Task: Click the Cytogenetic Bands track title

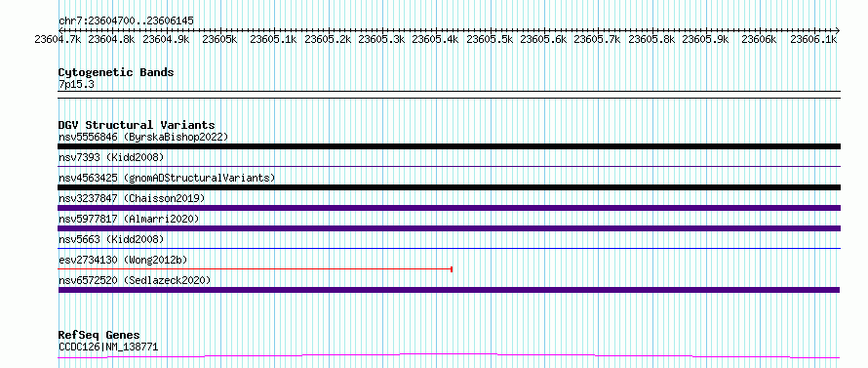Action: tap(116, 72)
